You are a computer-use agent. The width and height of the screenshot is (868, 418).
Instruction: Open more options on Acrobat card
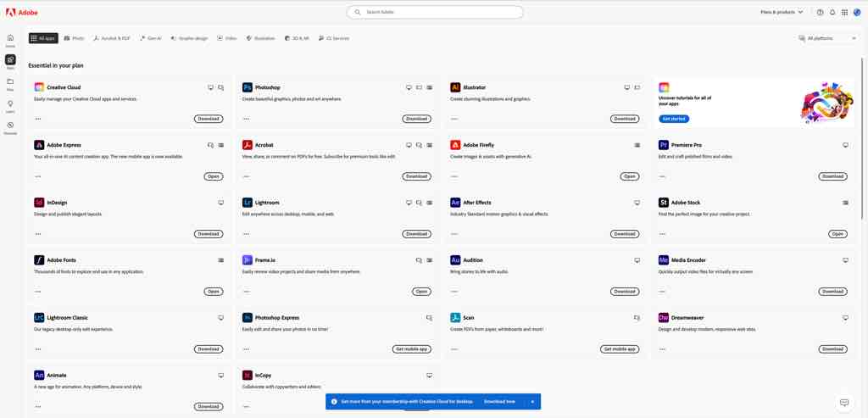pyautogui.click(x=246, y=176)
